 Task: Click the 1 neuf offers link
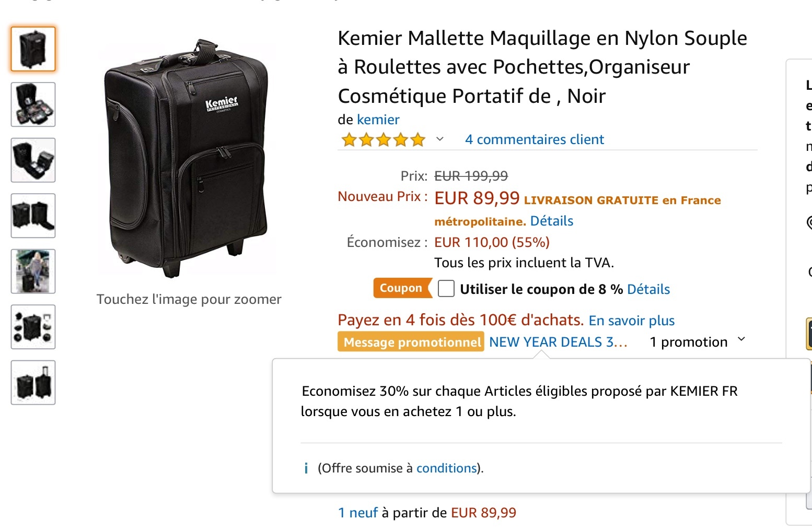tap(358, 513)
